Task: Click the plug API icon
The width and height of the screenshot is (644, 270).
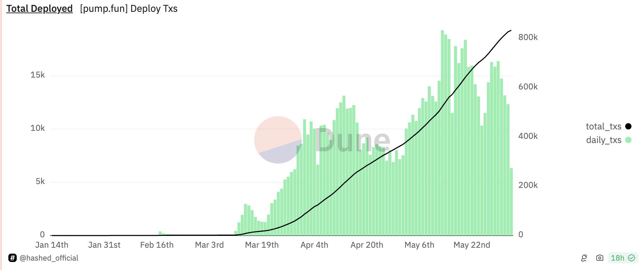Action: click(x=584, y=258)
